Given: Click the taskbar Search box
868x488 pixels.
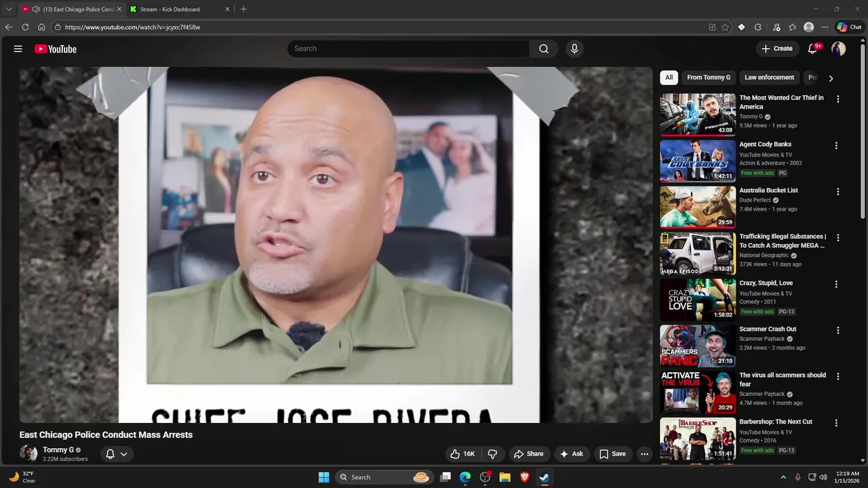Looking at the screenshot, I should (x=384, y=477).
